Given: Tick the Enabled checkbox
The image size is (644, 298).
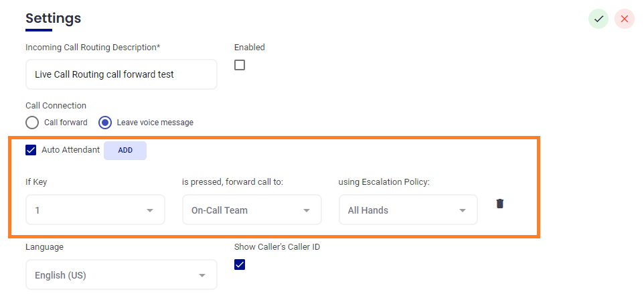Looking at the screenshot, I should pyautogui.click(x=240, y=65).
